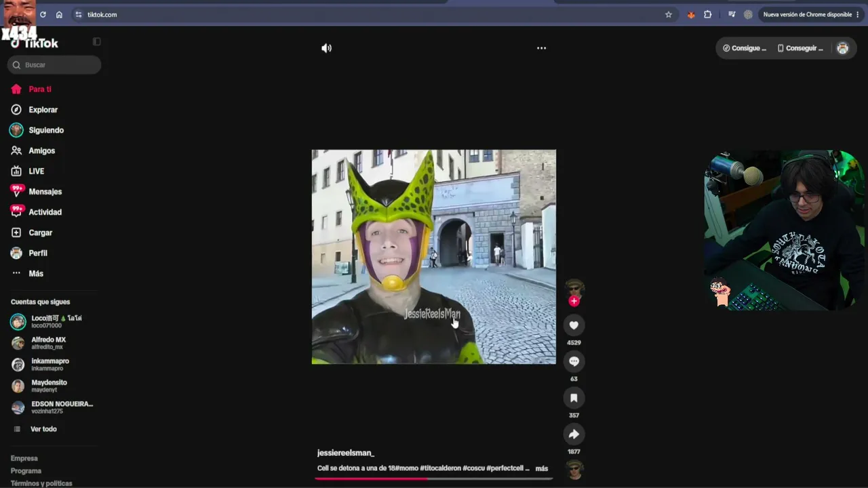Click the 4529 likes count
This screenshot has height=488, width=868.
click(x=574, y=343)
